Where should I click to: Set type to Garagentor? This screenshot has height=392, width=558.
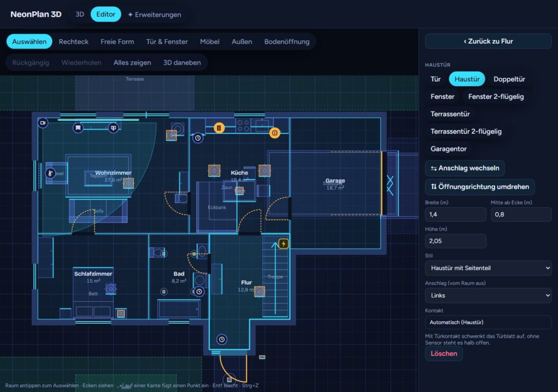448,148
